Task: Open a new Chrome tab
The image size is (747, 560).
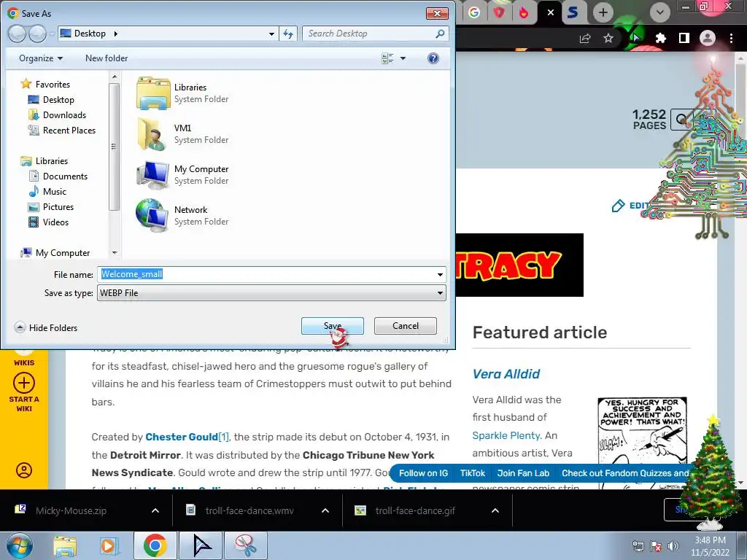Action: pyautogui.click(x=603, y=12)
